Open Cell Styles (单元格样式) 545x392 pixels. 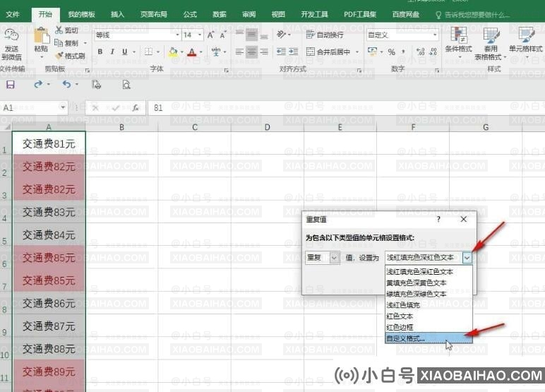pos(525,41)
